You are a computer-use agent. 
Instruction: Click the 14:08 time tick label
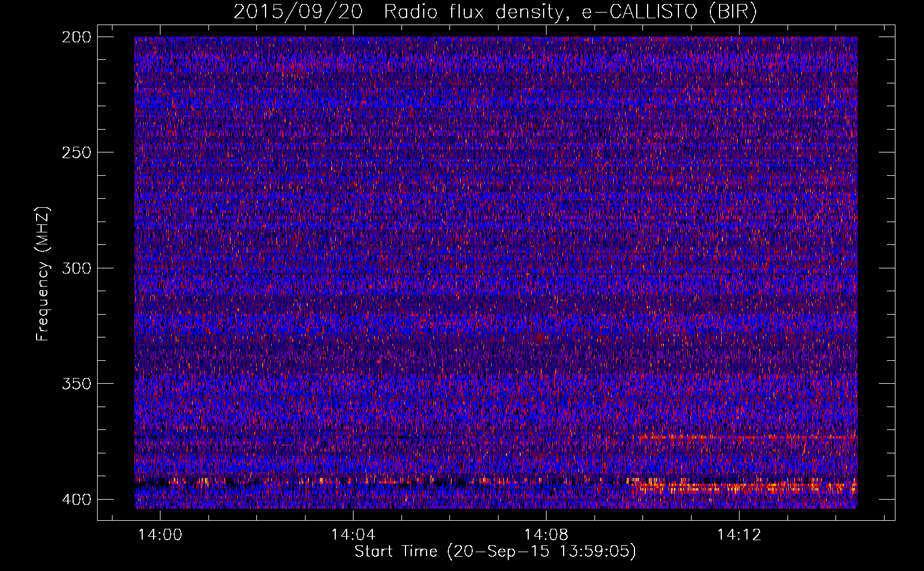547,534
